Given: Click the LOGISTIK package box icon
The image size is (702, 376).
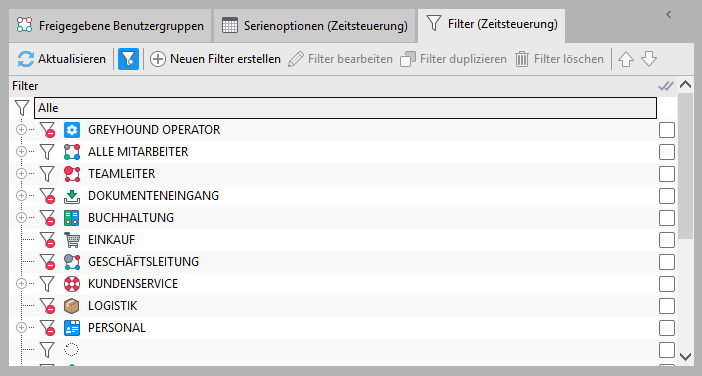Looking at the screenshot, I should tap(72, 306).
